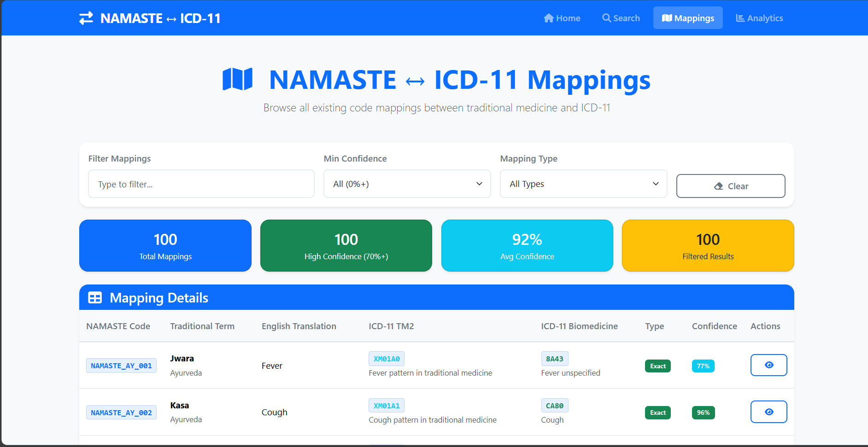Open Analytics via the chart icon
Image resolution: width=868 pixels, height=447 pixels.
pyautogui.click(x=740, y=17)
